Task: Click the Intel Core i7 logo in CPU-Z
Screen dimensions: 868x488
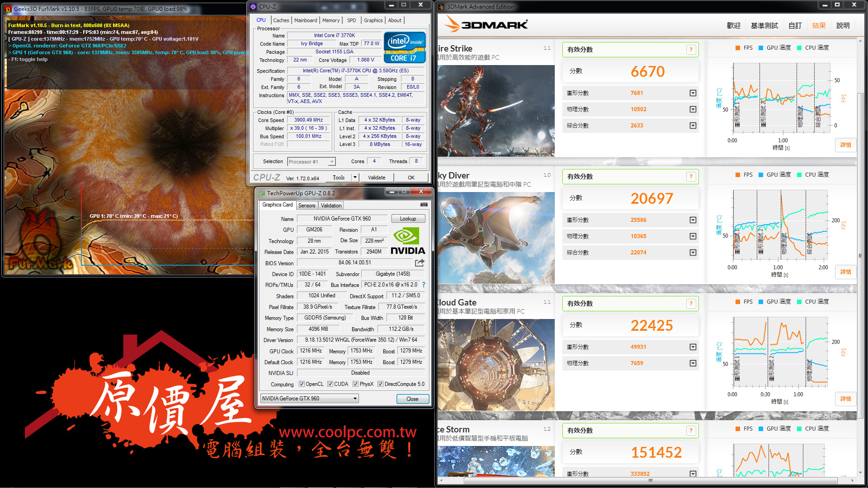Action: point(405,47)
